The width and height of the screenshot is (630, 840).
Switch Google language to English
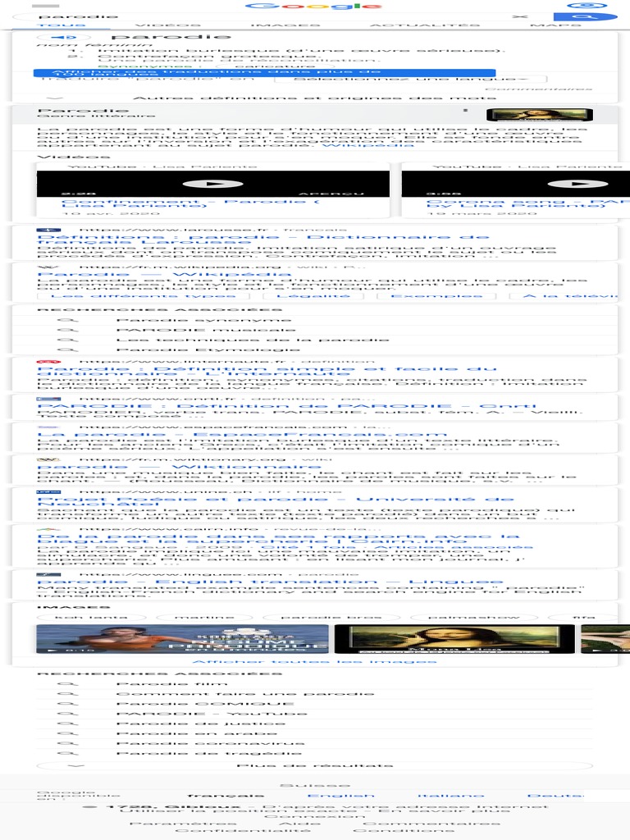coord(340,796)
